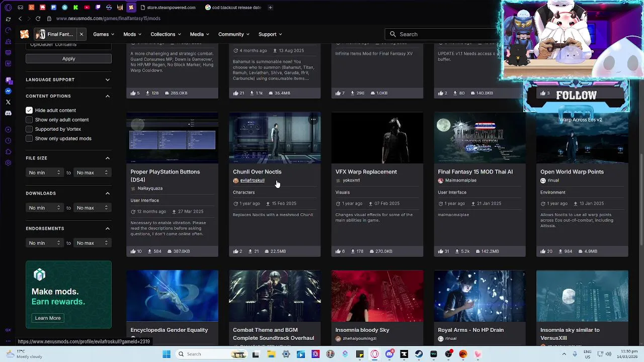Open the File Size No min dropdown
This screenshot has height=362, width=644.
click(x=45, y=172)
